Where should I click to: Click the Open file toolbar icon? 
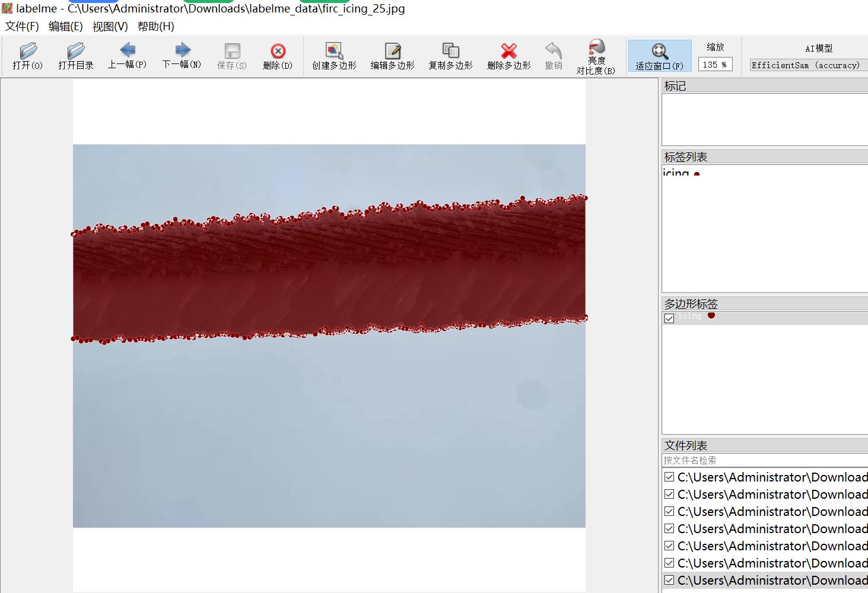coord(28,52)
